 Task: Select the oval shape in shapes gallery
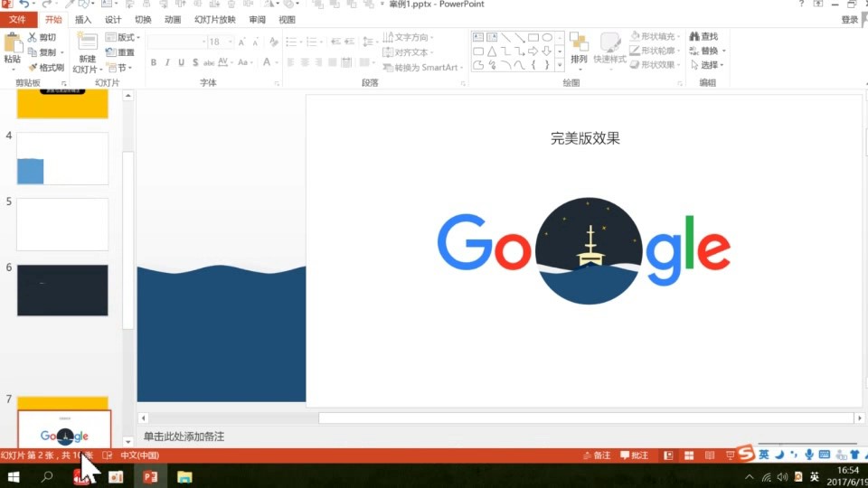tap(547, 38)
